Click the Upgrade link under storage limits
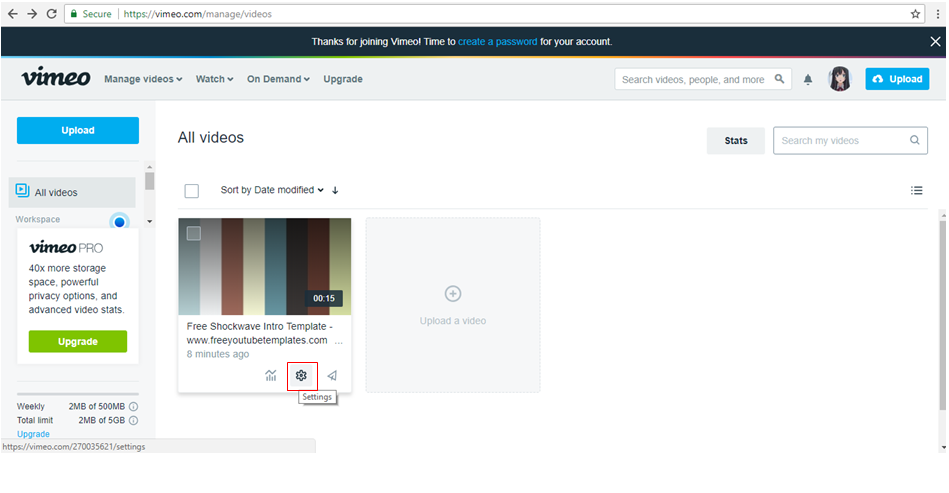The image size is (949, 493). 33,434
